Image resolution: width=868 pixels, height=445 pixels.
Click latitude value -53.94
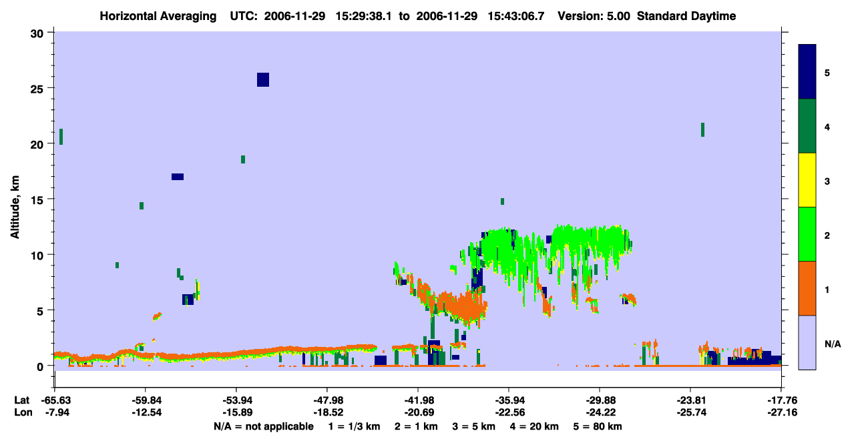pos(236,400)
